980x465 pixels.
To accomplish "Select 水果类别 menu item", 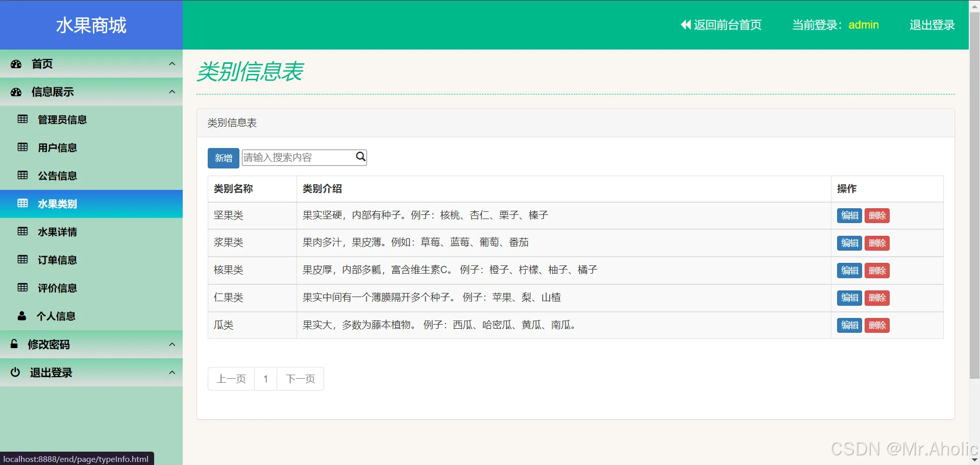I will pos(91,204).
